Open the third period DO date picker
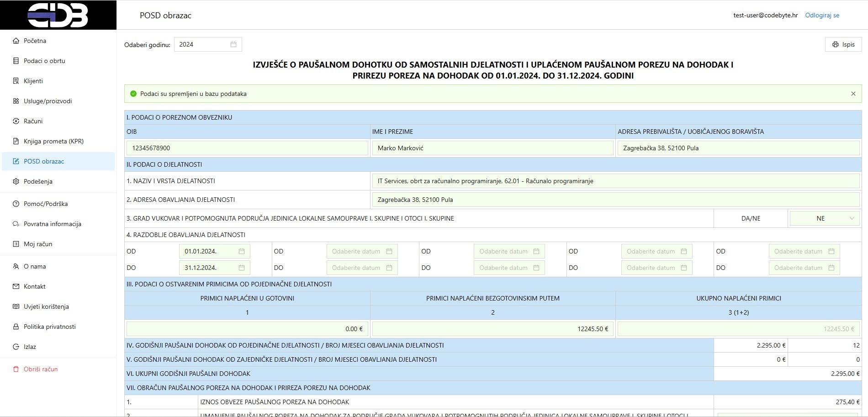This screenshot has height=417, width=868. click(x=509, y=268)
